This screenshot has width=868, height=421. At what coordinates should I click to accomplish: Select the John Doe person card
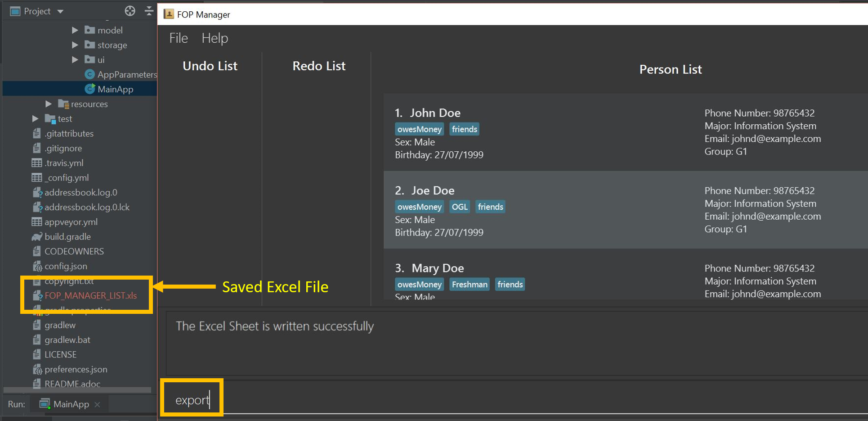(x=626, y=133)
